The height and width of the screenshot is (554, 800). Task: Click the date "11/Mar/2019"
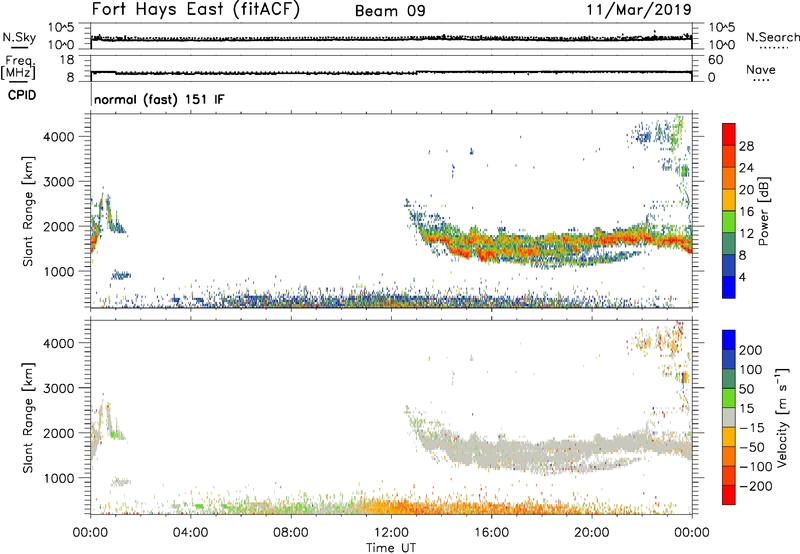coord(639,9)
